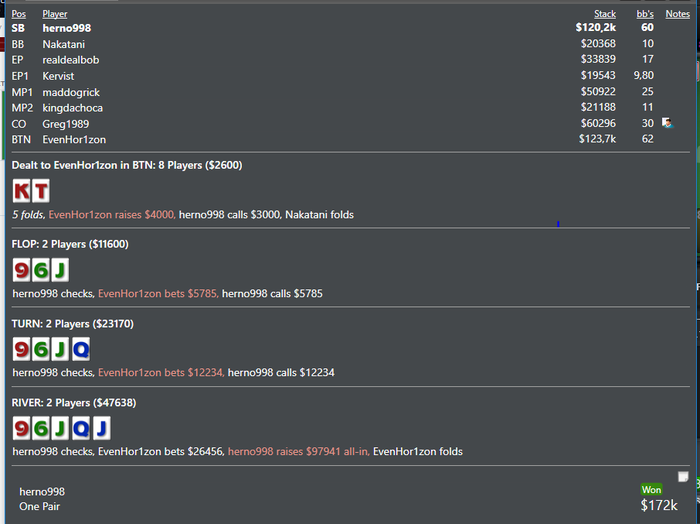This screenshot has height=524, width=700.
Task: Select the Nakatani player row
Action: click(64, 44)
